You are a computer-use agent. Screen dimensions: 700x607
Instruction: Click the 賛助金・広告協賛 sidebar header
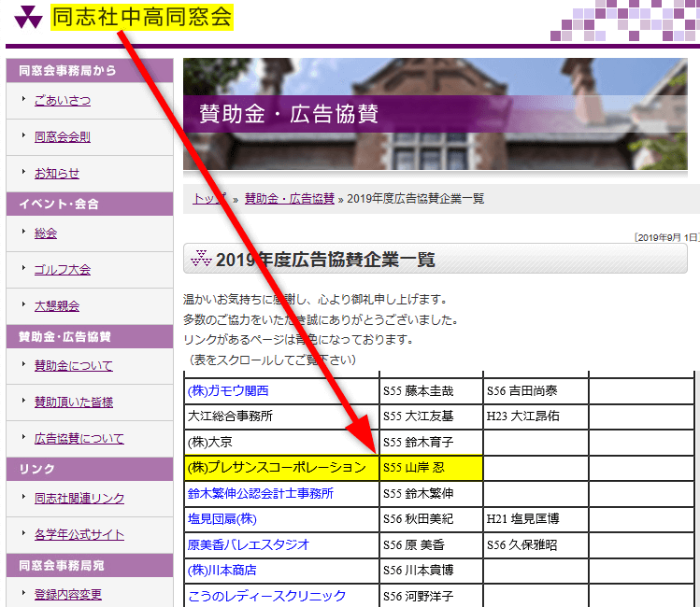pyautogui.click(x=90, y=337)
